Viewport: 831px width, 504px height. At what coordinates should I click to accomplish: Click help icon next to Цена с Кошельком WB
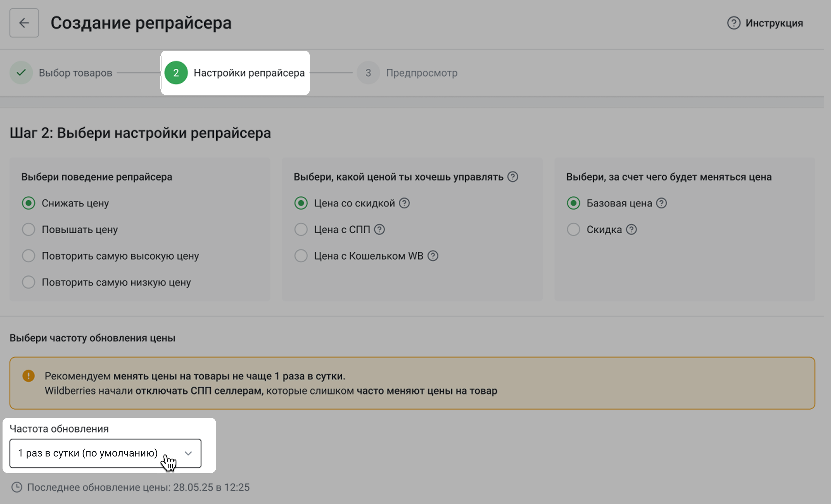[x=433, y=256]
